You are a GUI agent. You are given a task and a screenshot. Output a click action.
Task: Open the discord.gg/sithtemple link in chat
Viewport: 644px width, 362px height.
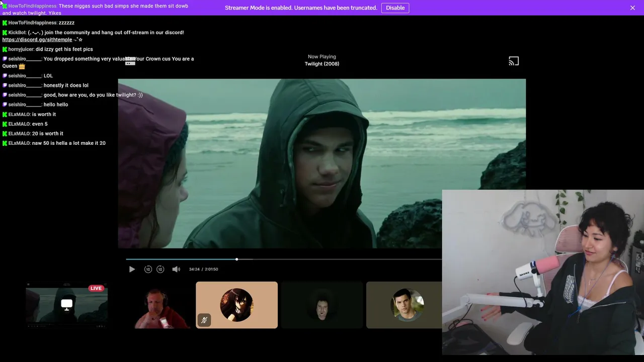coord(37,40)
